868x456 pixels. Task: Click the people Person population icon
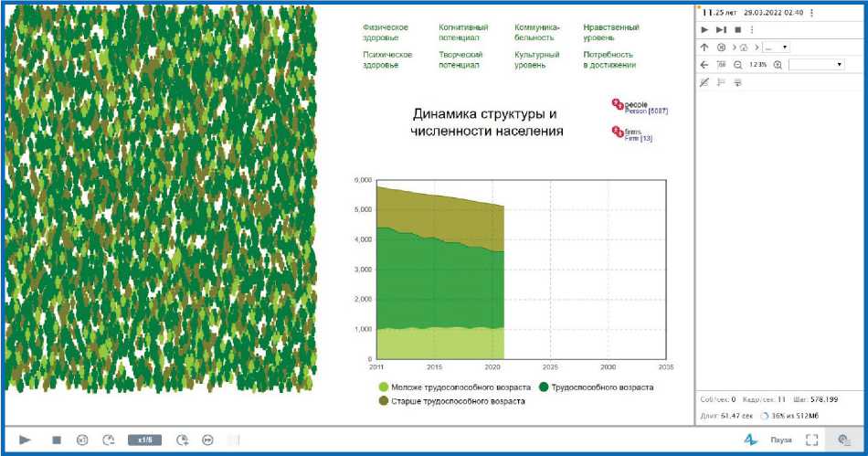[x=618, y=104]
